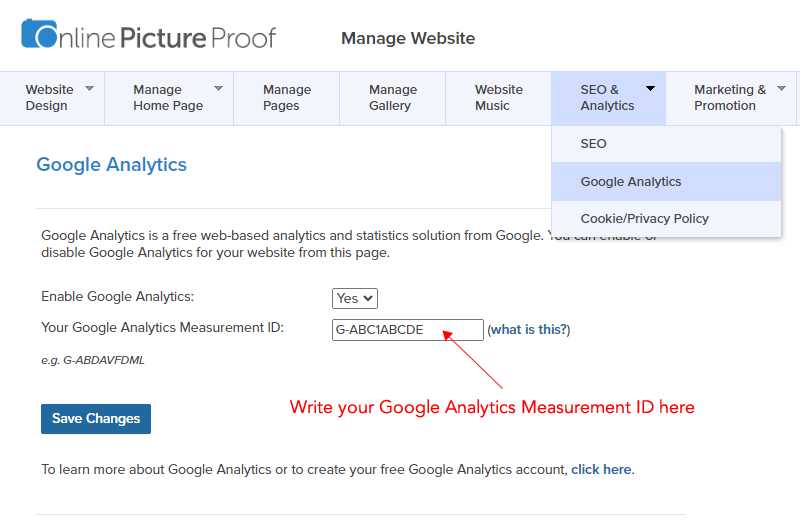The width and height of the screenshot is (800, 520).
Task: Expand the Manage Home Page arrow
Action: [x=218, y=89]
